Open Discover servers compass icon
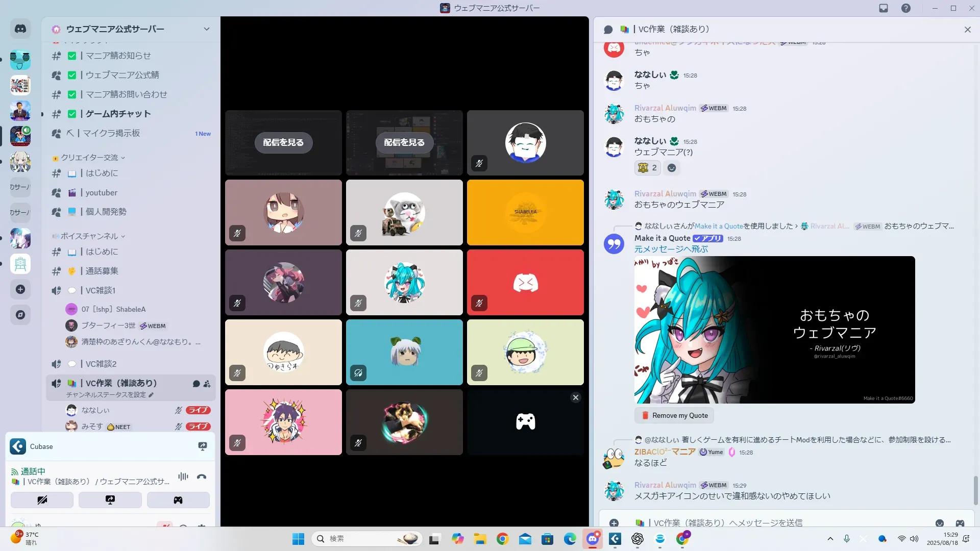980x551 pixels. click(20, 315)
